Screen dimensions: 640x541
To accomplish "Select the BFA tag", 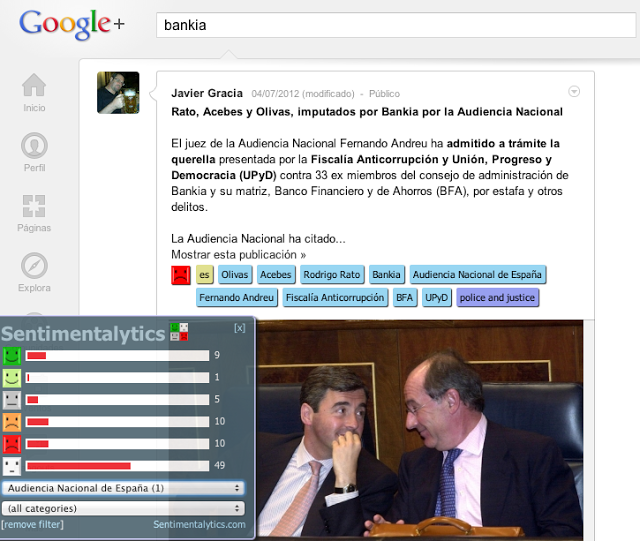I will pyautogui.click(x=404, y=298).
